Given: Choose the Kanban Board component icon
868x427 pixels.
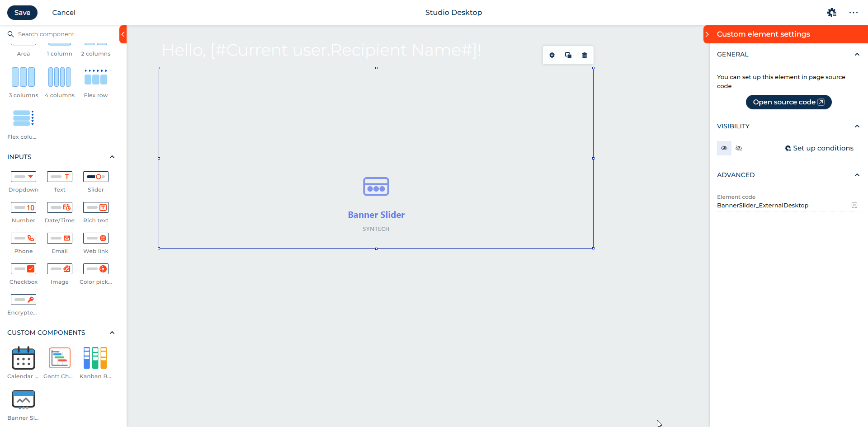Looking at the screenshot, I should point(95,358).
